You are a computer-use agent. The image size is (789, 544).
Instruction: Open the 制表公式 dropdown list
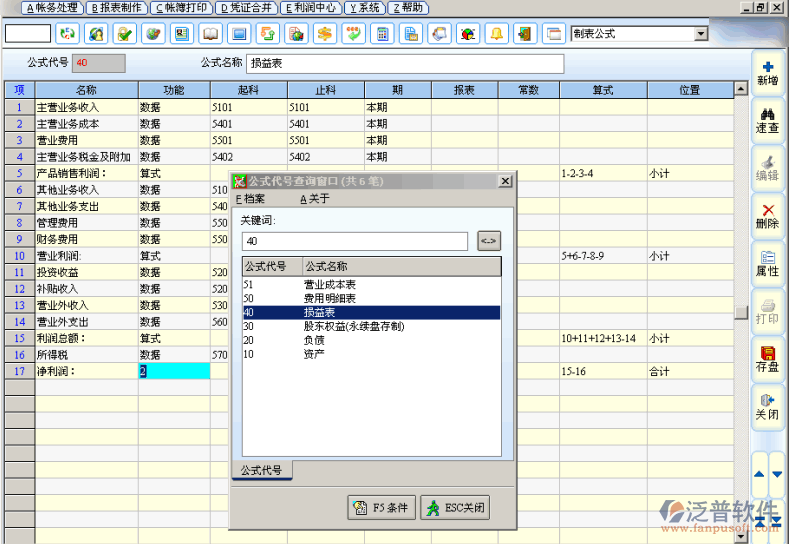click(700, 34)
